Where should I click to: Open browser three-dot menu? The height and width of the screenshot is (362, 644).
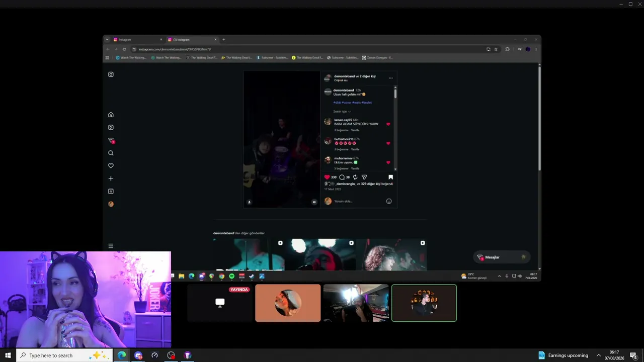coord(536,49)
